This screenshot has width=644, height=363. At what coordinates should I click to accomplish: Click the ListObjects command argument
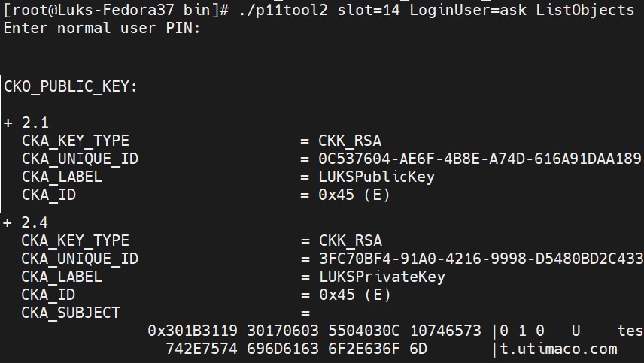point(585,11)
